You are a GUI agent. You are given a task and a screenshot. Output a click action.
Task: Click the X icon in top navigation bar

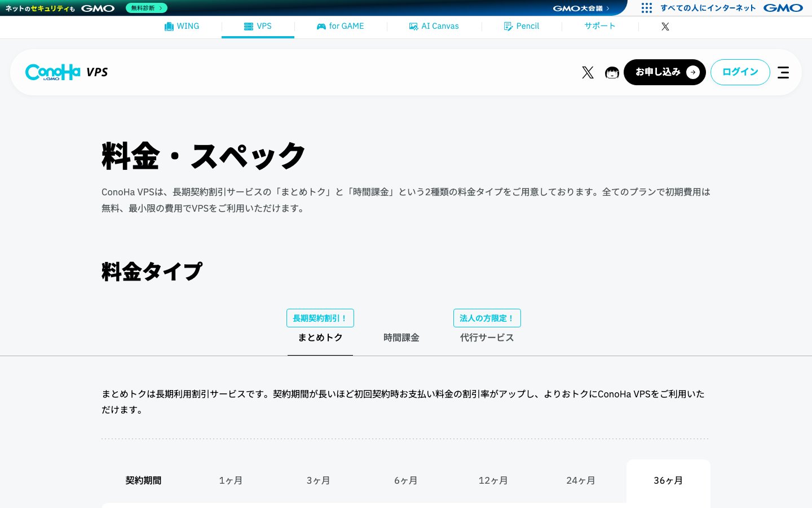click(x=665, y=27)
